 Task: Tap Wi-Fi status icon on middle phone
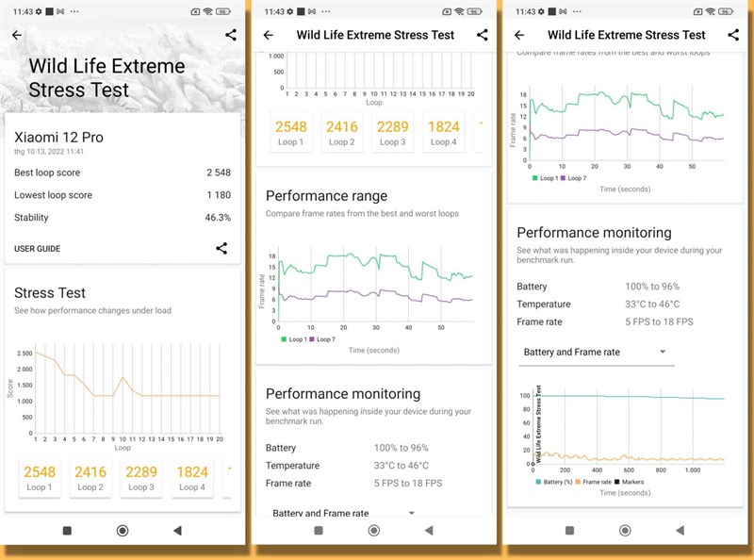click(x=459, y=11)
